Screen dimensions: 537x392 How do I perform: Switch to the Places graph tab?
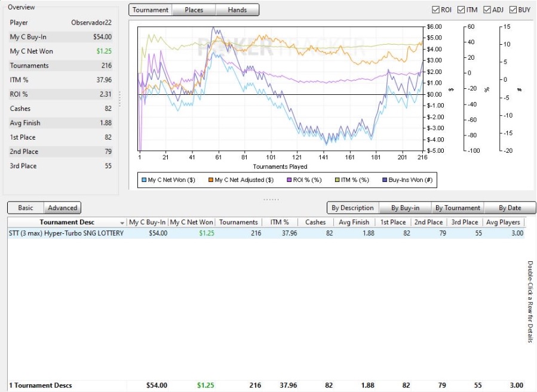point(194,10)
